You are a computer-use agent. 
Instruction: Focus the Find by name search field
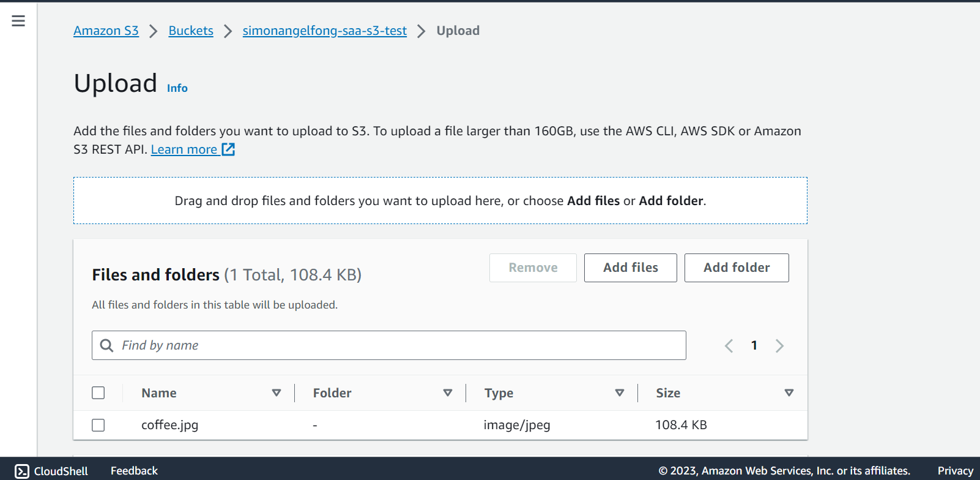pyautogui.click(x=389, y=345)
